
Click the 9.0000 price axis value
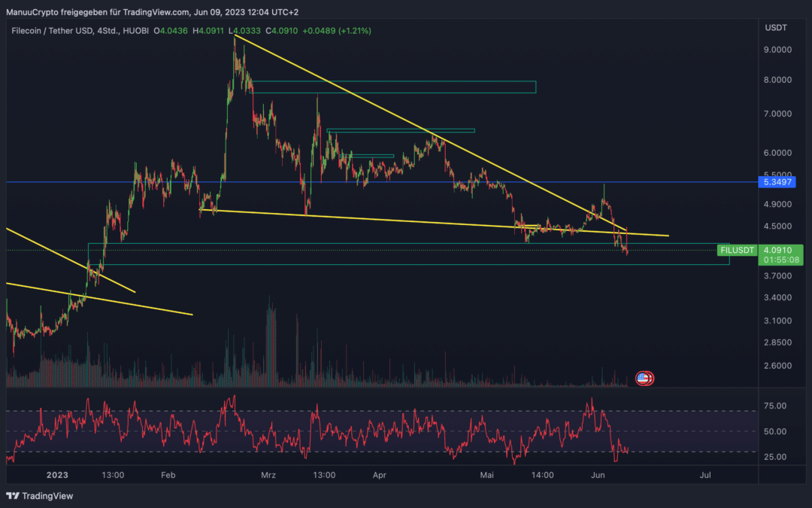click(777, 50)
